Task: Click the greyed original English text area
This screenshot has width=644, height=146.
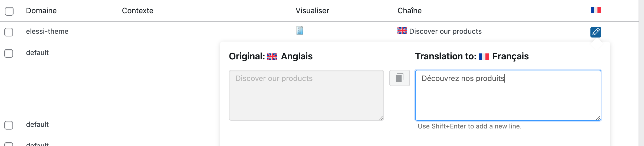Action: tap(306, 95)
